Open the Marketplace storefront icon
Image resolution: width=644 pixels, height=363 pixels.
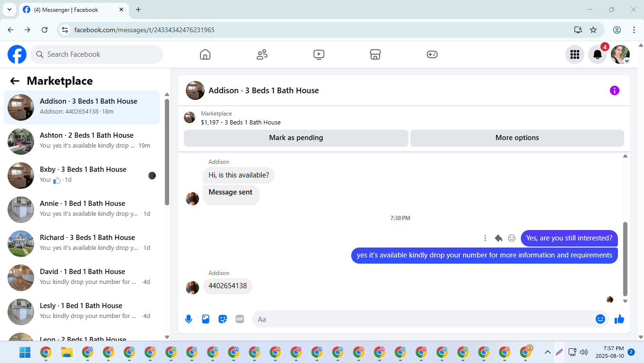pyautogui.click(x=375, y=54)
